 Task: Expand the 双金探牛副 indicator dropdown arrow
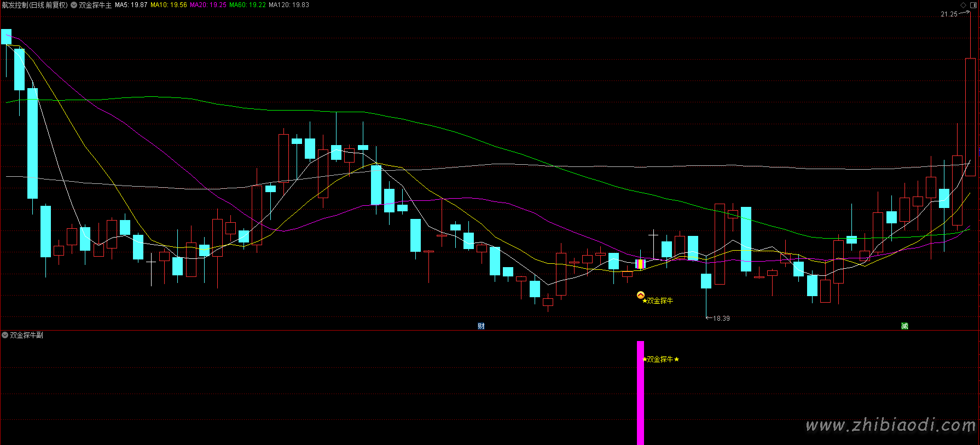[x=5, y=335]
